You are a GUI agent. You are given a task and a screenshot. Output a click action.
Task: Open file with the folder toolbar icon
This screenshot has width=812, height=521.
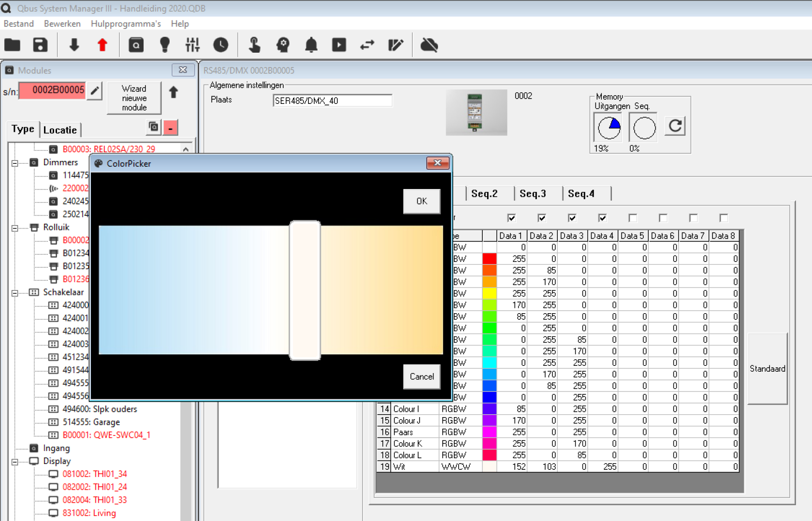point(13,45)
